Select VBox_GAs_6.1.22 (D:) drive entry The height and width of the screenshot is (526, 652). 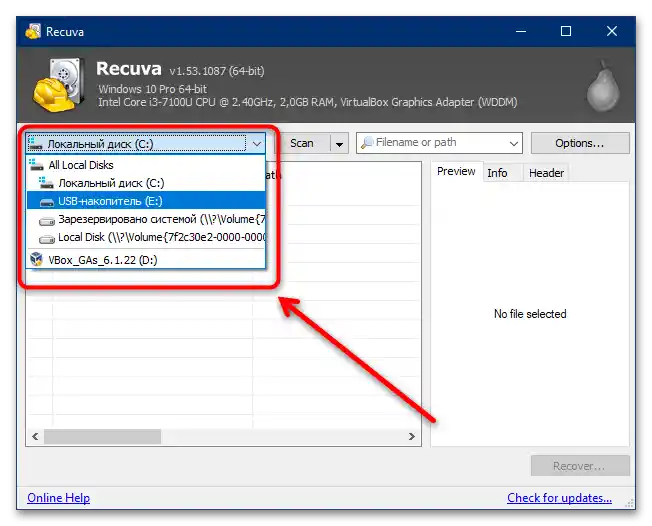[x=146, y=260]
